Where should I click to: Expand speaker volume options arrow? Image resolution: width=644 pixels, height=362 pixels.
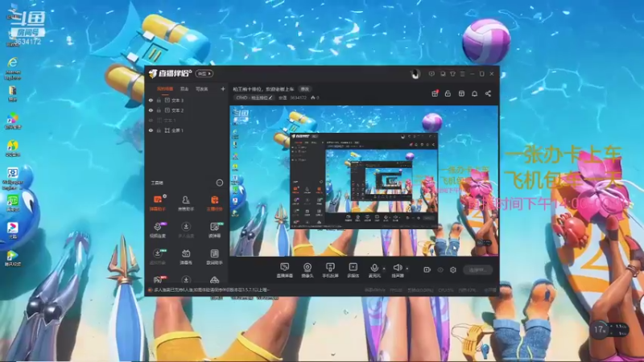click(407, 269)
